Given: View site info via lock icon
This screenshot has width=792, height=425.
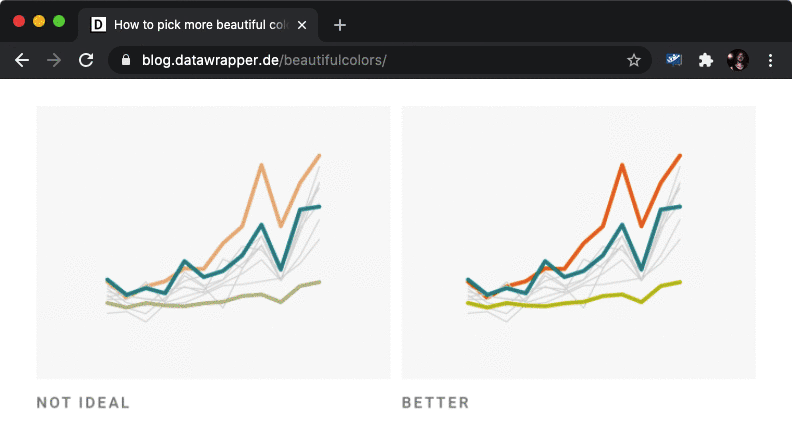Looking at the screenshot, I should coord(126,60).
